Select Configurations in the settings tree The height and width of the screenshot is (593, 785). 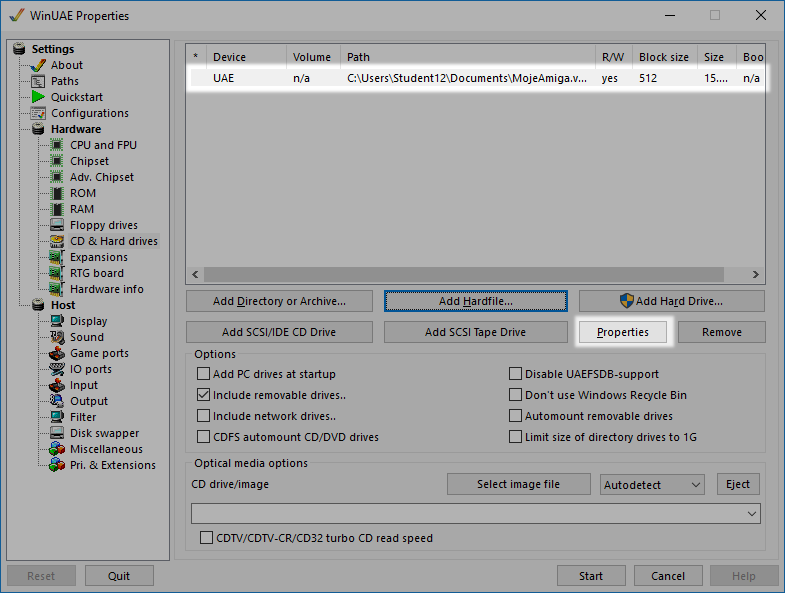coord(89,113)
